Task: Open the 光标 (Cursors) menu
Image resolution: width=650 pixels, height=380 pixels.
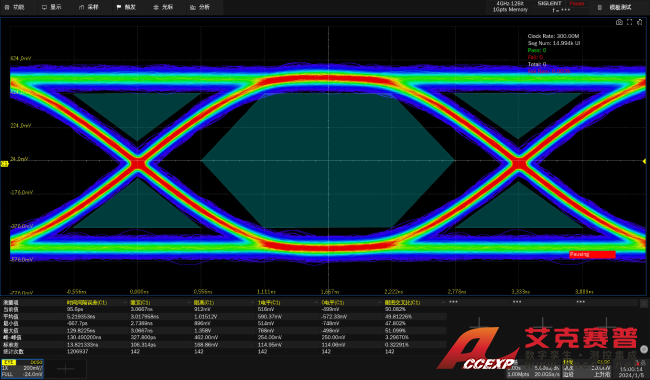Action: point(163,7)
